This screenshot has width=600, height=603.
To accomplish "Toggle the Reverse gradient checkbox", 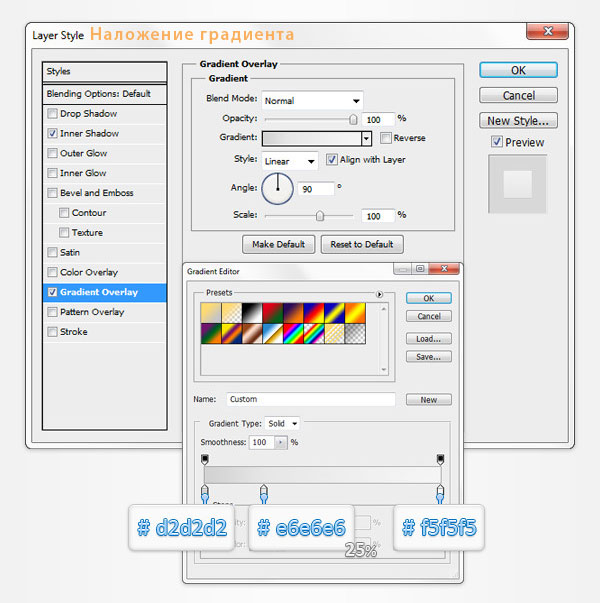I will [x=385, y=138].
